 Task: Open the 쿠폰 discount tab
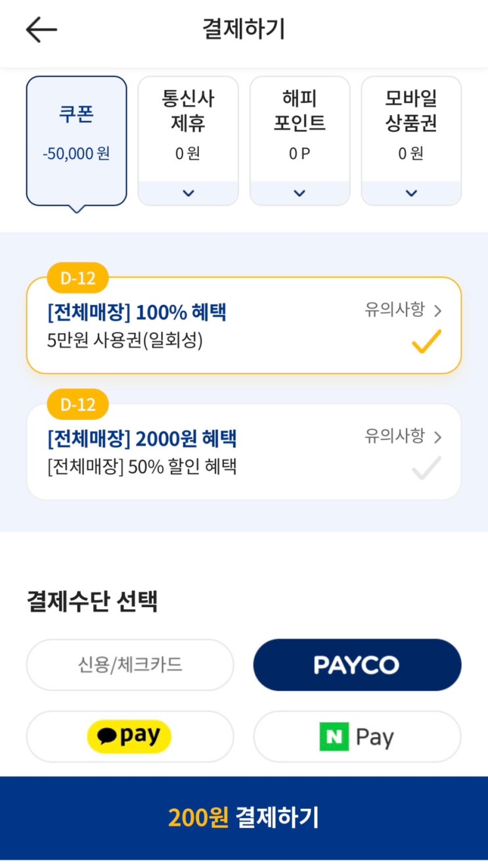point(76,131)
